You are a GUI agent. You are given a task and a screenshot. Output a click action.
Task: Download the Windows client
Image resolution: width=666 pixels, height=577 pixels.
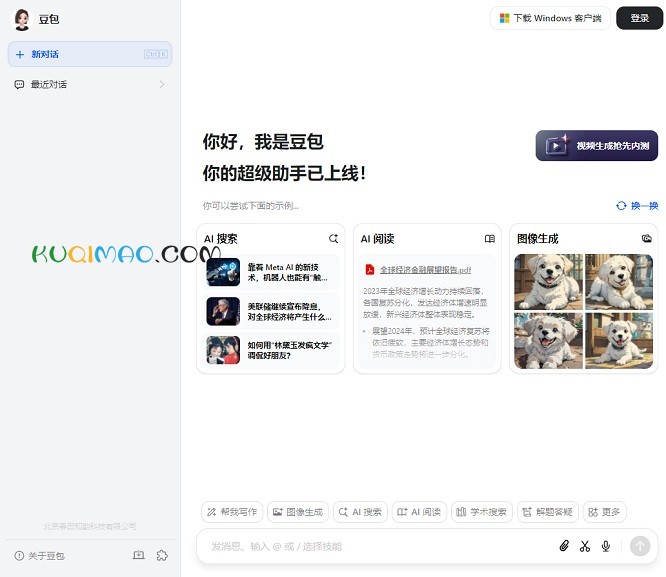click(550, 18)
